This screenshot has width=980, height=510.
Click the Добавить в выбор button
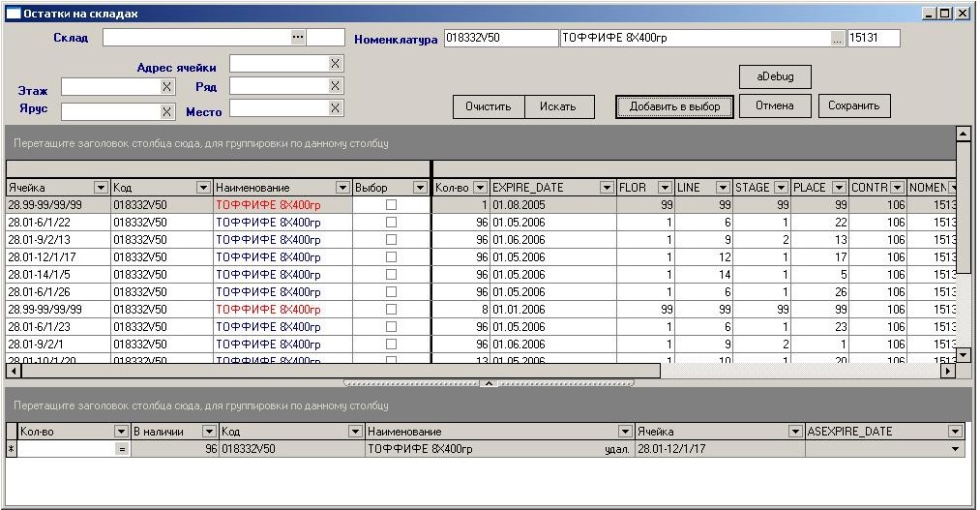[x=674, y=106]
